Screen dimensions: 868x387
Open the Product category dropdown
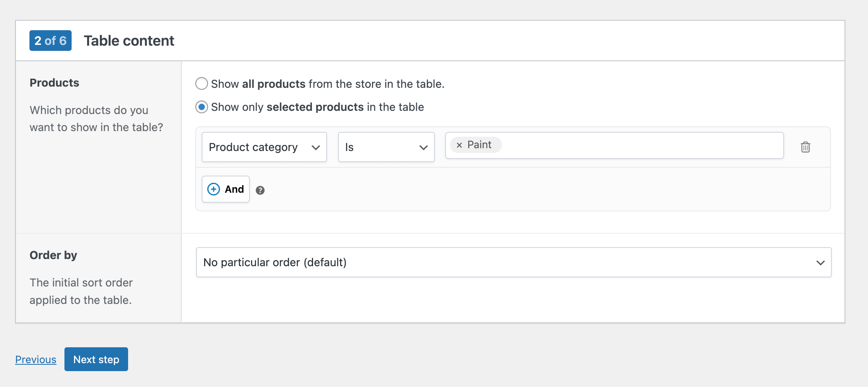coord(264,147)
